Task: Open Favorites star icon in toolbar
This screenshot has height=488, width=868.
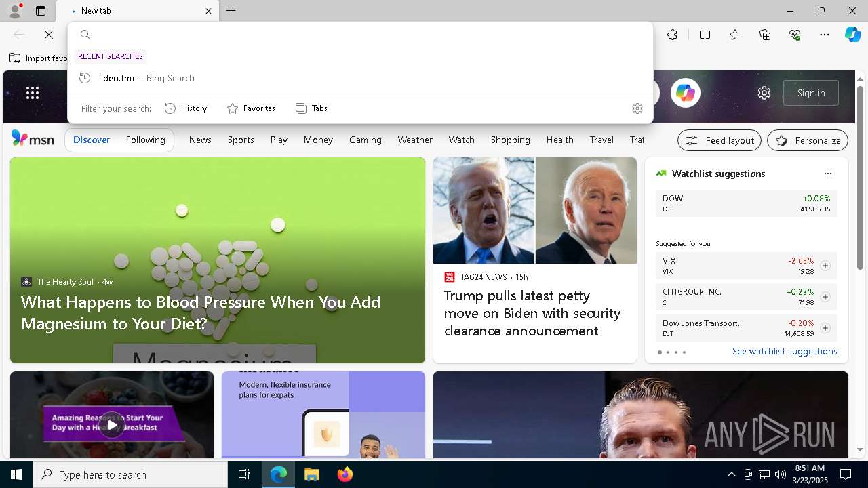Action: [735, 35]
